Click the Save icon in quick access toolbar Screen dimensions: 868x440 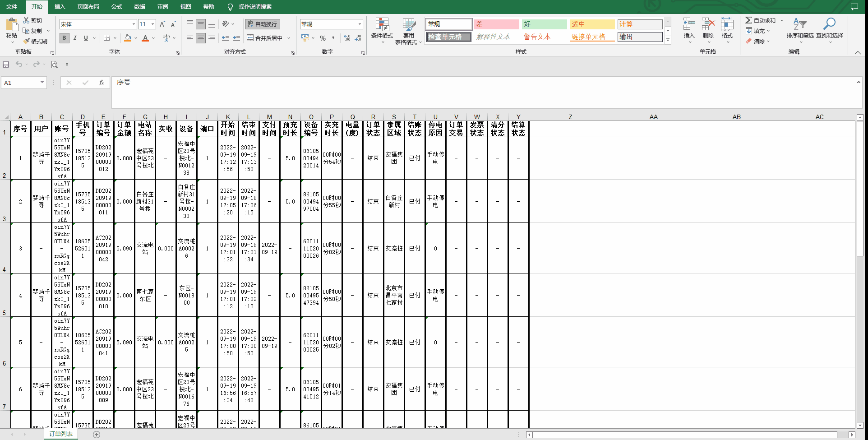[x=6, y=65]
